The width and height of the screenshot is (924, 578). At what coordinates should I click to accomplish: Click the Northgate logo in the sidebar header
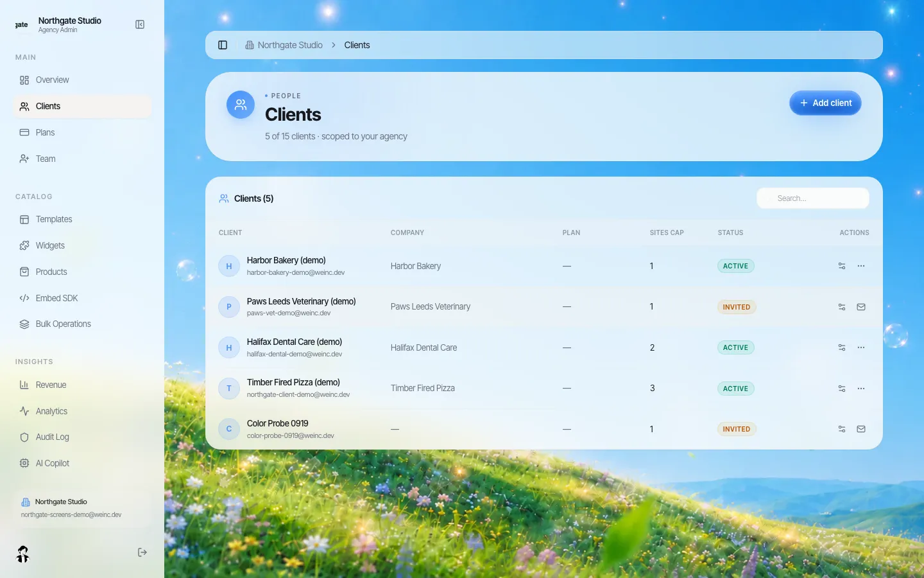click(x=22, y=25)
